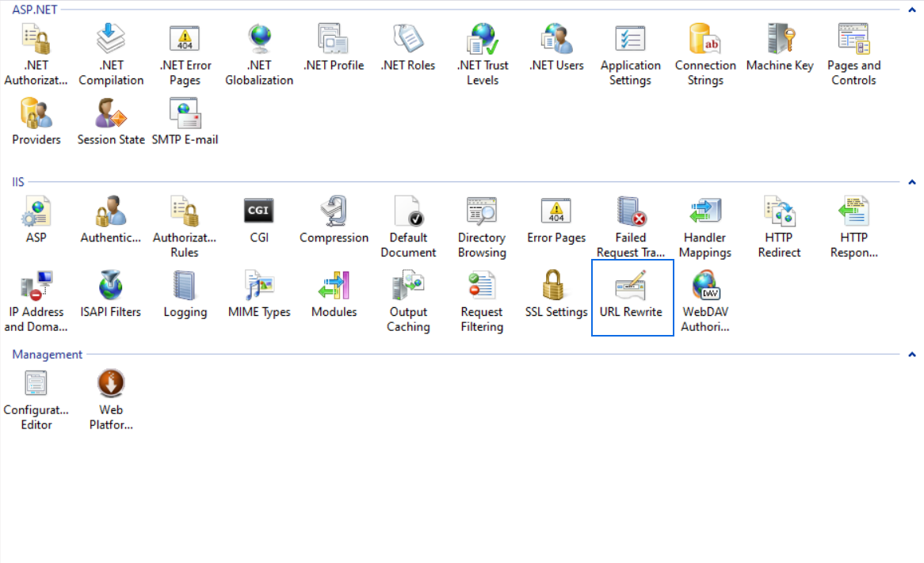Open the WebDAV Authoring Rules icon

(x=704, y=286)
